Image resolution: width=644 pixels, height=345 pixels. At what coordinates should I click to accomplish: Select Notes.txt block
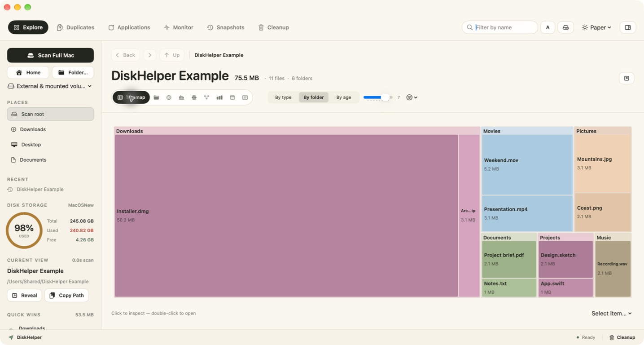pyautogui.click(x=509, y=288)
